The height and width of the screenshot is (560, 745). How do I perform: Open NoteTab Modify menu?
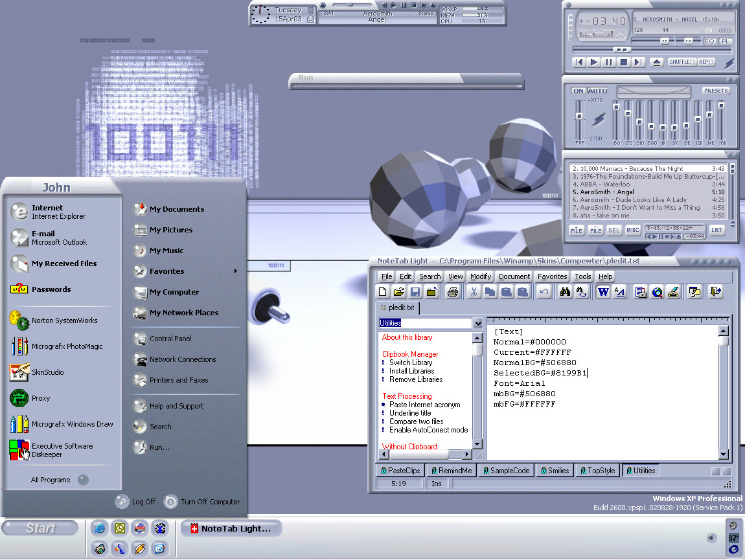coord(481,276)
